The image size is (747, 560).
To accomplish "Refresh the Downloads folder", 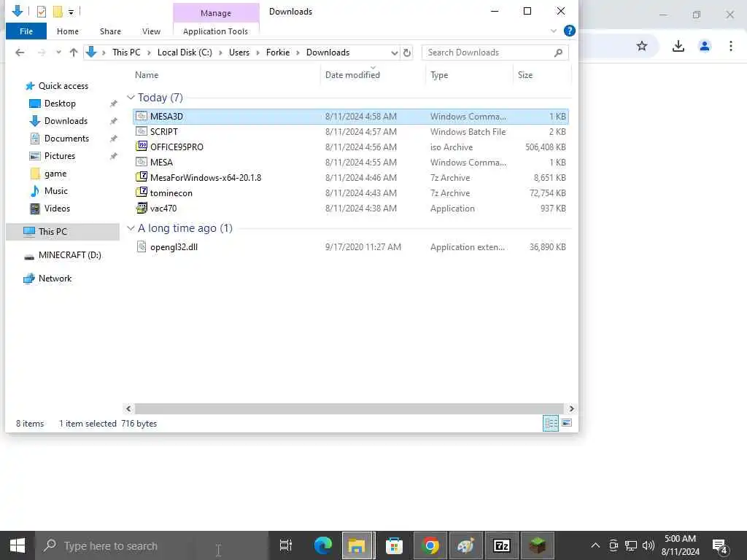I will [x=407, y=52].
